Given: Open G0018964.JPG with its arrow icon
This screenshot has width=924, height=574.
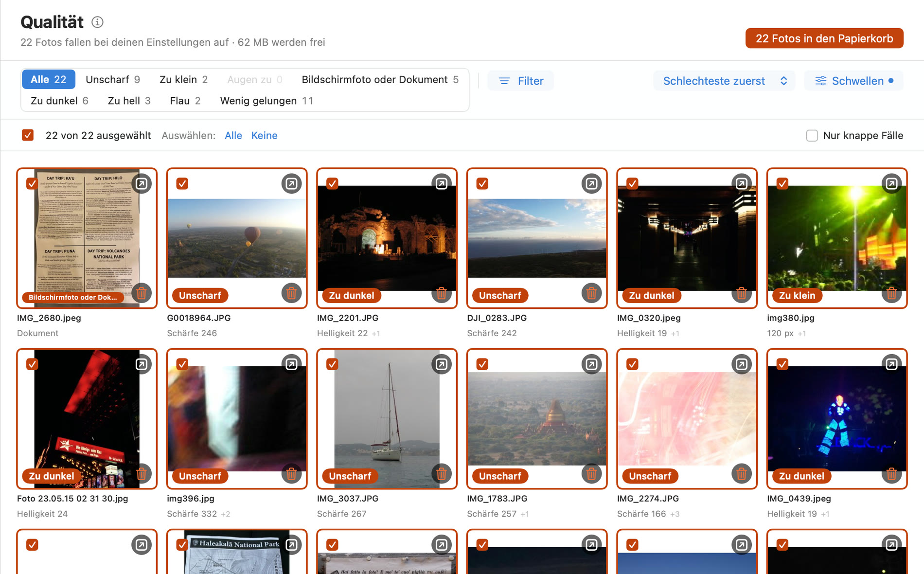Looking at the screenshot, I should click(291, 183).
